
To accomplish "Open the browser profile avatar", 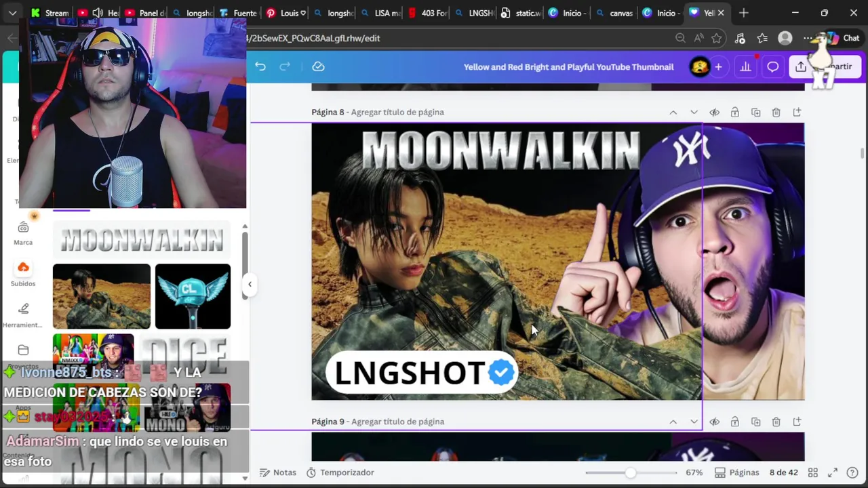I will tap(785, 38).
